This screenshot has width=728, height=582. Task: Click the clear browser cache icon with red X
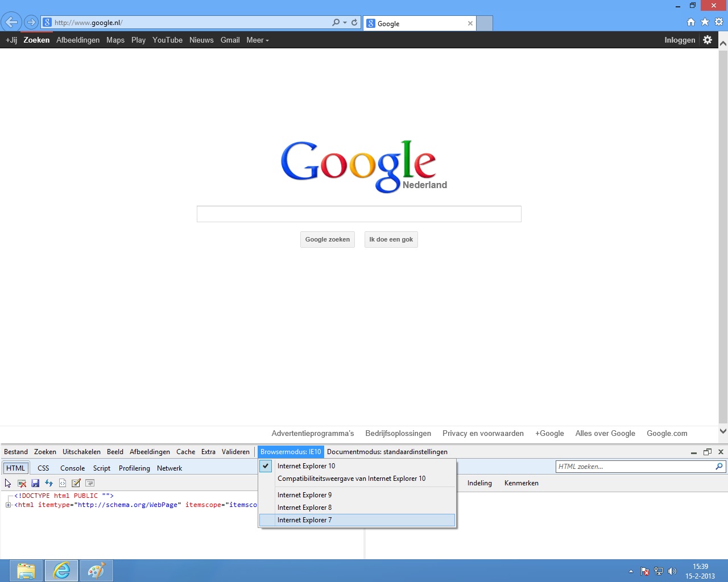22,483
